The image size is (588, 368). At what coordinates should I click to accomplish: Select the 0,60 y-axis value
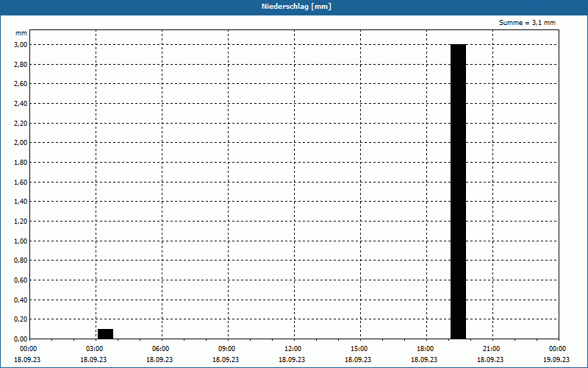(x=21, y=280)
